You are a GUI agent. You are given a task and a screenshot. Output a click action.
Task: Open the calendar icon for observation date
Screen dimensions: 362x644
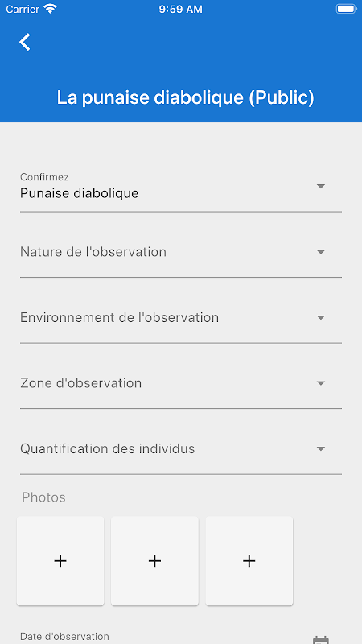click(321, 640)
